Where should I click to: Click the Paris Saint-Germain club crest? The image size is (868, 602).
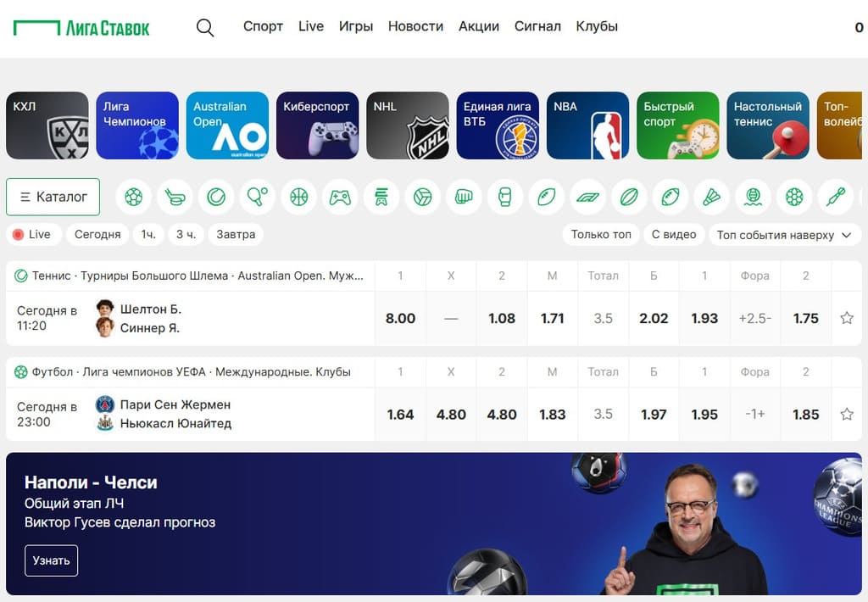point(104,404)
